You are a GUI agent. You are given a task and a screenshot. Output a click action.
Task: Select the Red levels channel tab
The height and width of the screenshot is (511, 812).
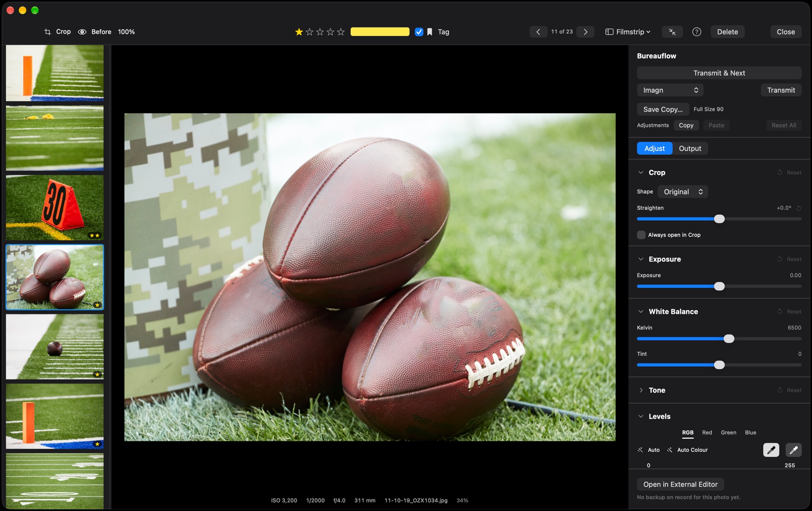[x=707, y=432]
